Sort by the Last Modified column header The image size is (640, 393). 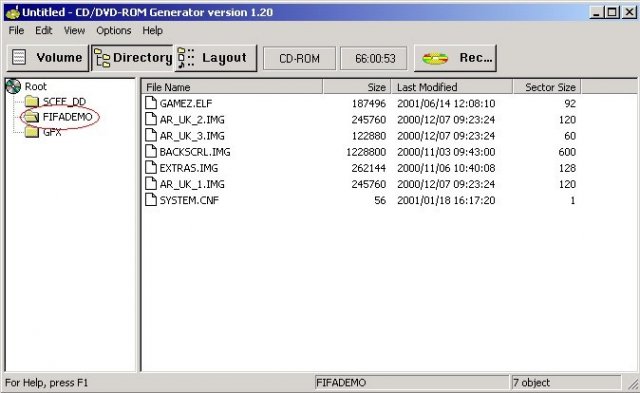tap(452, 87)
